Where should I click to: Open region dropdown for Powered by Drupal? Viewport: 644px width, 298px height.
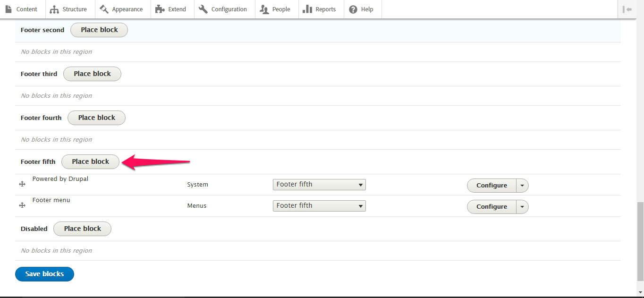(319, 184)
